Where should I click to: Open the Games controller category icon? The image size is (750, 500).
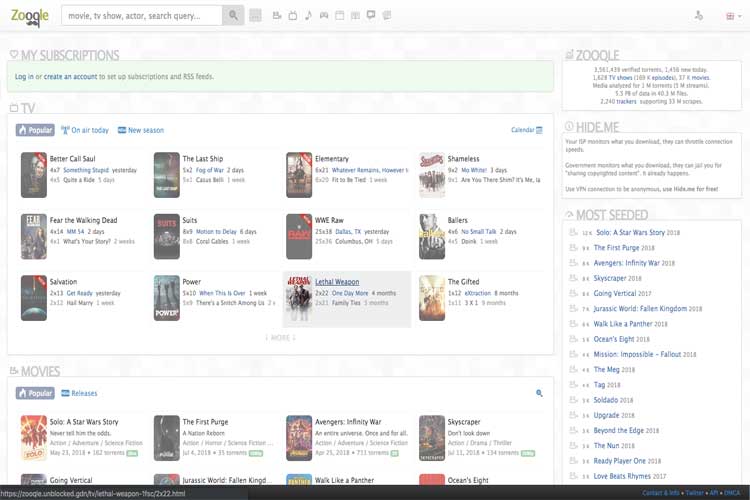pos(324,16)
